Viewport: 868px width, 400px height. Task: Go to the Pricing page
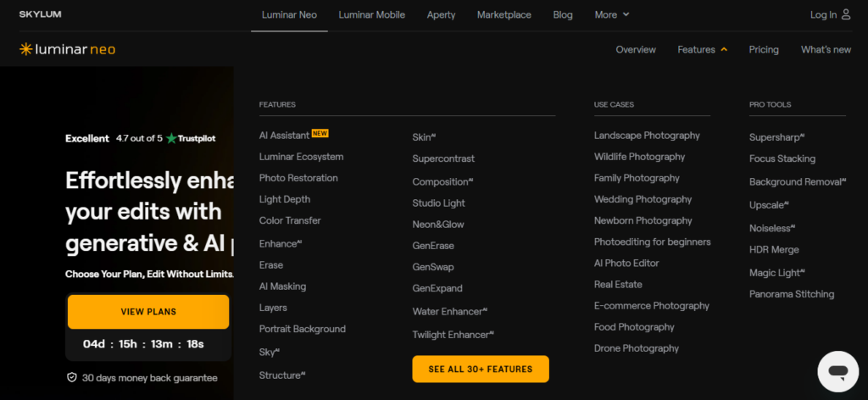764,50
